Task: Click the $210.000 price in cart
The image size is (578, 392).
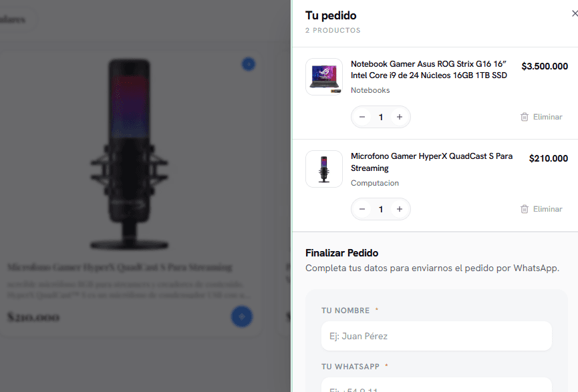Action: (548, 158)
